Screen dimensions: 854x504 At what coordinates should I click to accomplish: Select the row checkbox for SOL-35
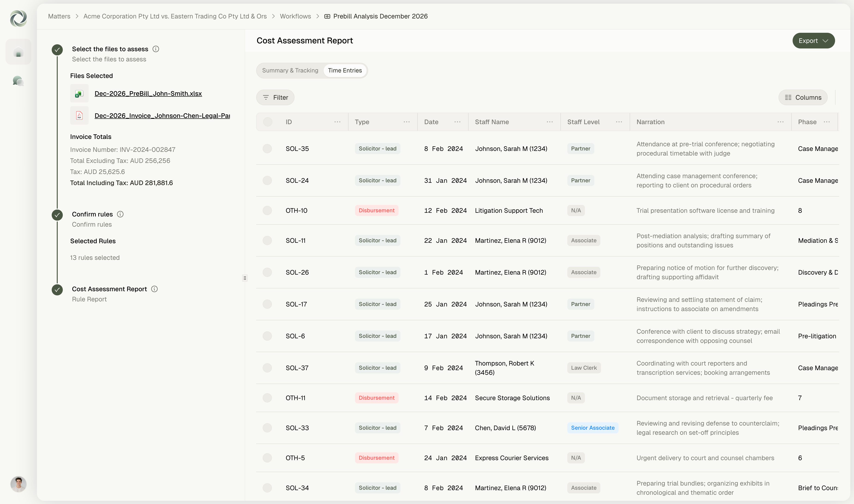click(267, 149)
